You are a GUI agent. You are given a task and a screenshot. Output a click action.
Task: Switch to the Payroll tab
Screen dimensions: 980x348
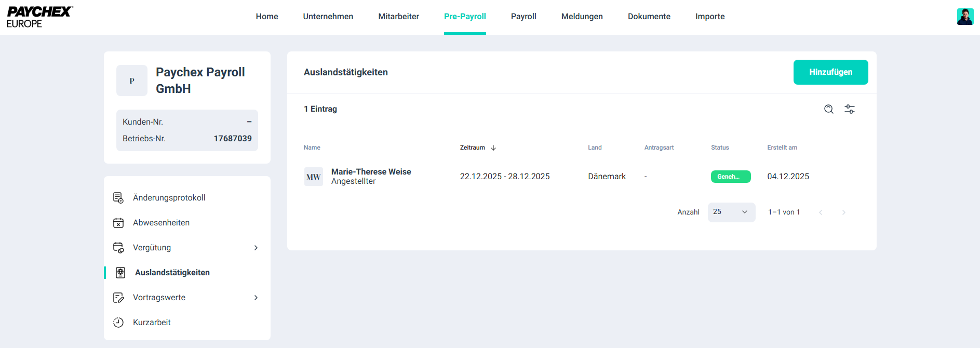(x=523, y=17)
